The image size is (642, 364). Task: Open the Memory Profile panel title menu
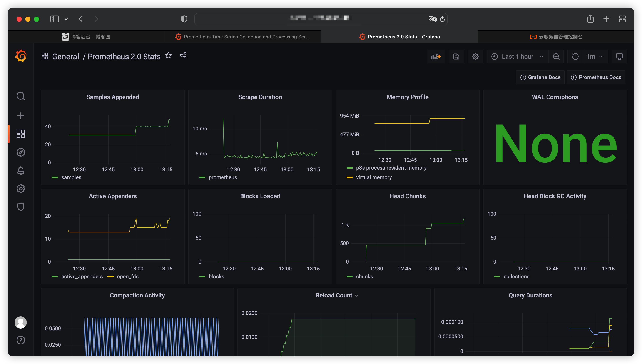408,97
